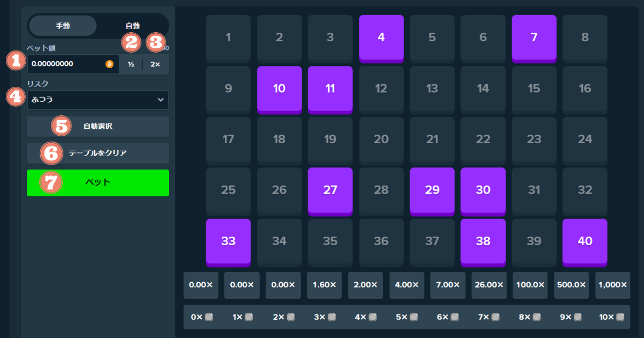The image size is (644, 338).
Task: Halve the bet with ½ button
Action: [x=131, y=64]
